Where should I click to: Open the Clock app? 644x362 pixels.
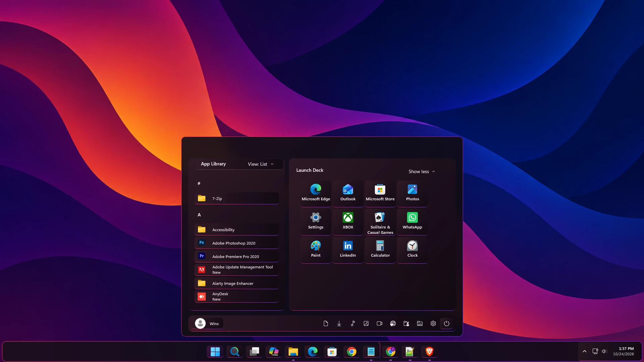click(412, 250)
